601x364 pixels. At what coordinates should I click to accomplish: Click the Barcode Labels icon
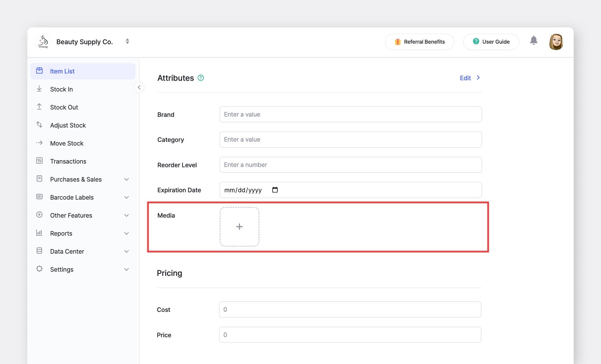[39, 197]
